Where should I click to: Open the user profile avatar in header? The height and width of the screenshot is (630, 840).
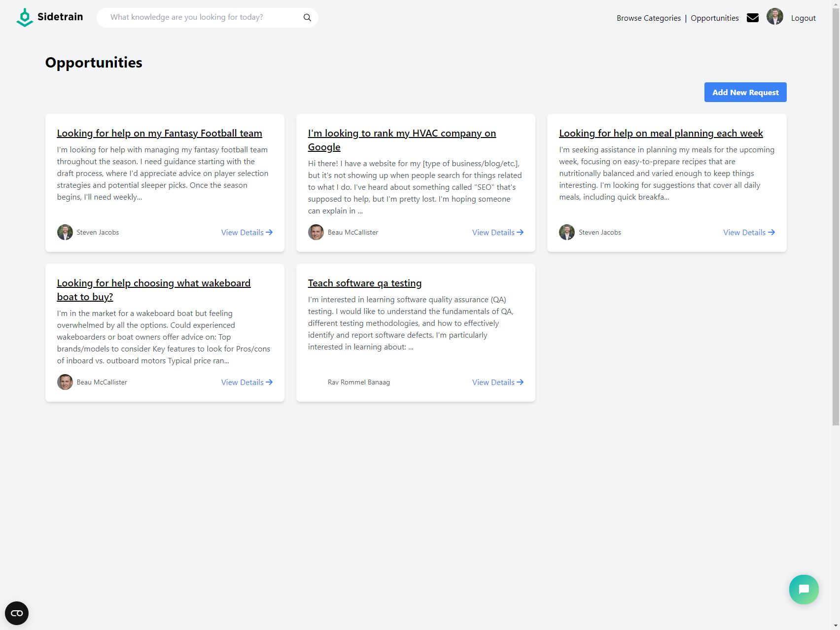(774, 17)
